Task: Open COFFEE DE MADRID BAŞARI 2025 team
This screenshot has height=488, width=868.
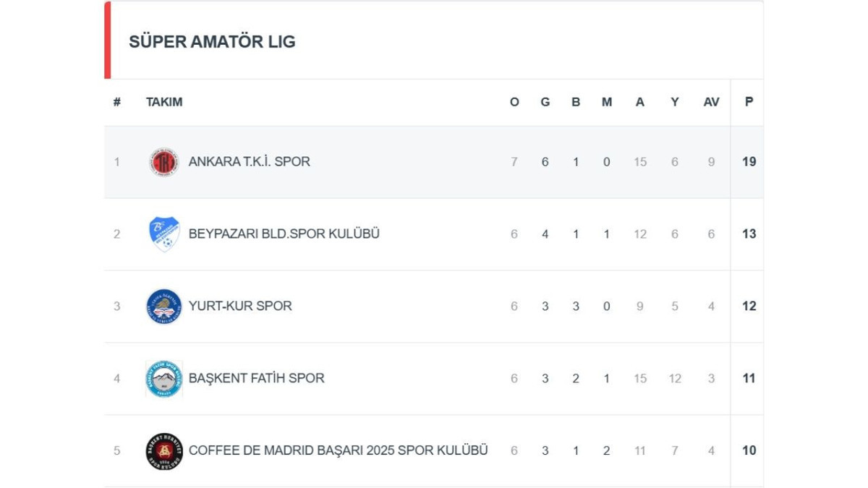Action: click(338, 451)
